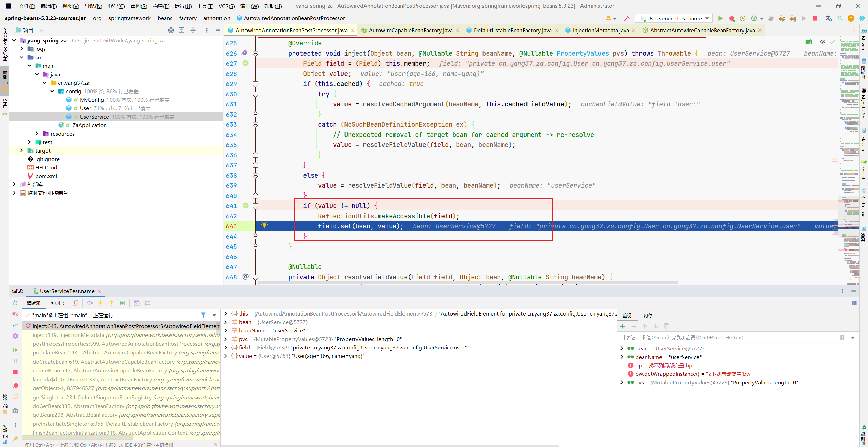
Task: Select pom.xml in project tree
Action: (46, 176)
